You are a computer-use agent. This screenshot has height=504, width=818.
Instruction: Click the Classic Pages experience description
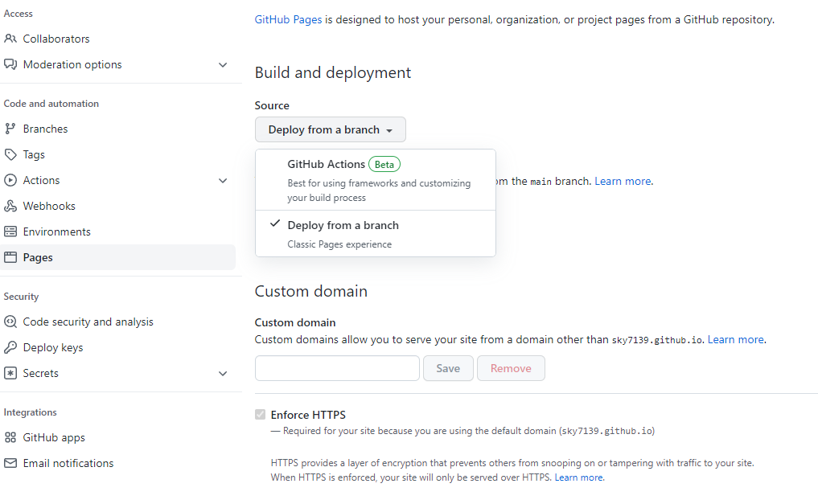(x=339, y=244)
